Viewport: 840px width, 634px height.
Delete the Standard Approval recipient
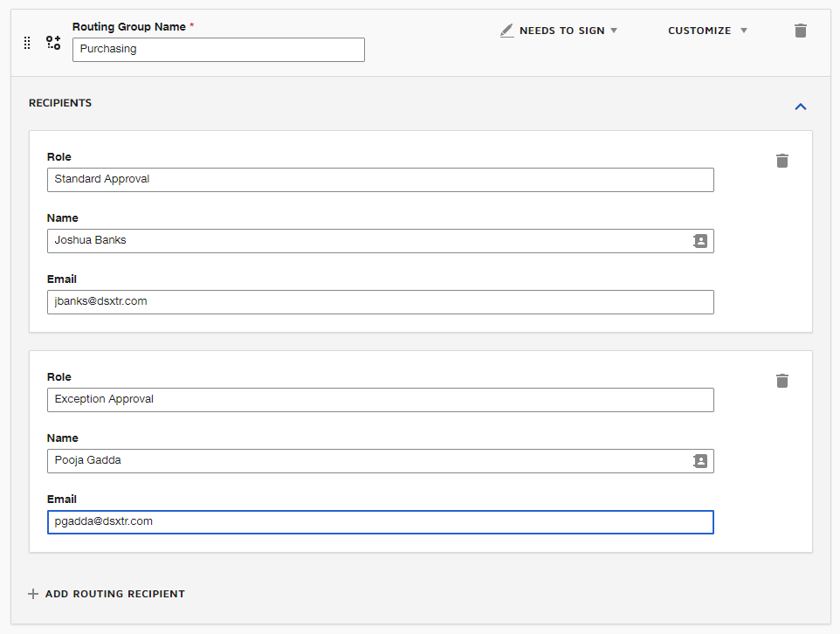tap(782, 161)
